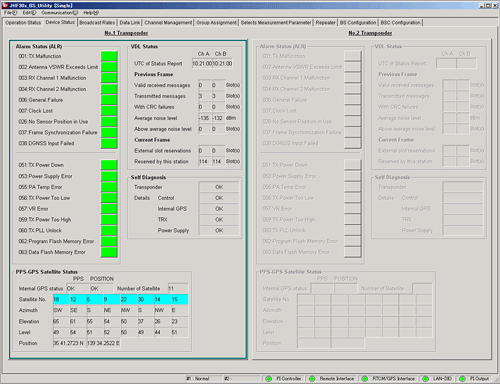This screenshot has width=500, height=384.
Task: Click the Ch A Average noise level field
Action: [x=205, y=118]
